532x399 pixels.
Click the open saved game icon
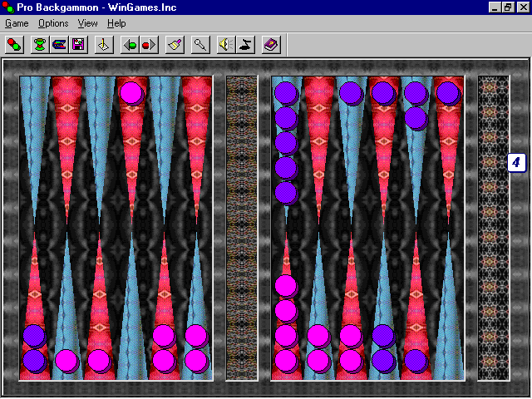[x=60, y=45]
